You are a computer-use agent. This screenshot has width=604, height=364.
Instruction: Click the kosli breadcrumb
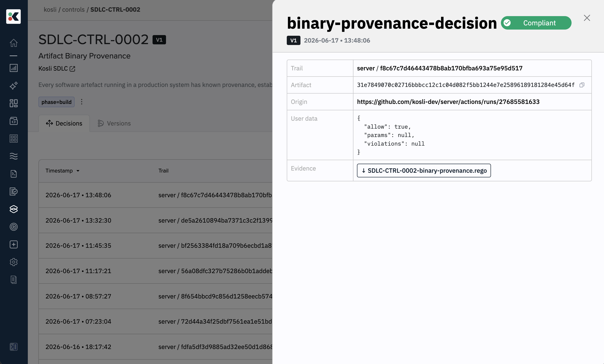coord(50,9)
